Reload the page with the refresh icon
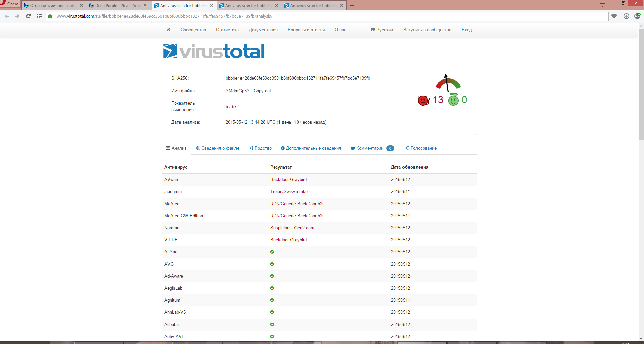Viewport: 644px width, 344px height. [x=28, y=16]
